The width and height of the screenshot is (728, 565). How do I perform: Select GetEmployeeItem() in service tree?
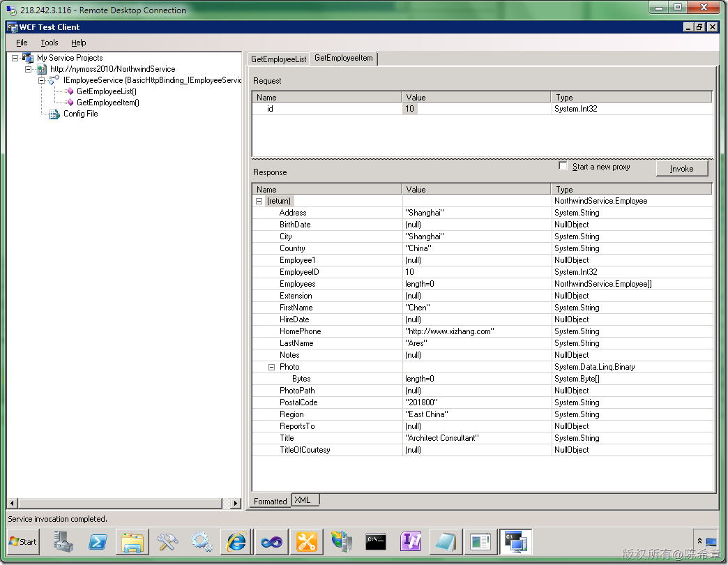(107, 103)
